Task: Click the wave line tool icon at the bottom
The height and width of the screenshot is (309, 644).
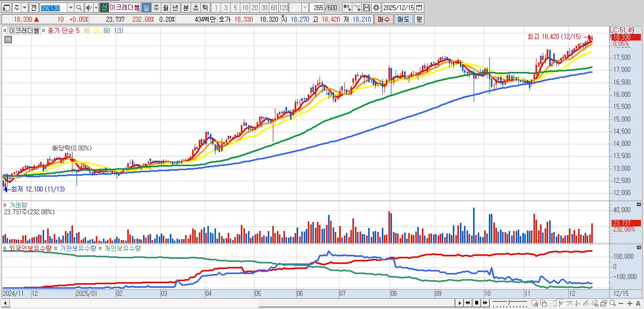Action: coord(569,303)
